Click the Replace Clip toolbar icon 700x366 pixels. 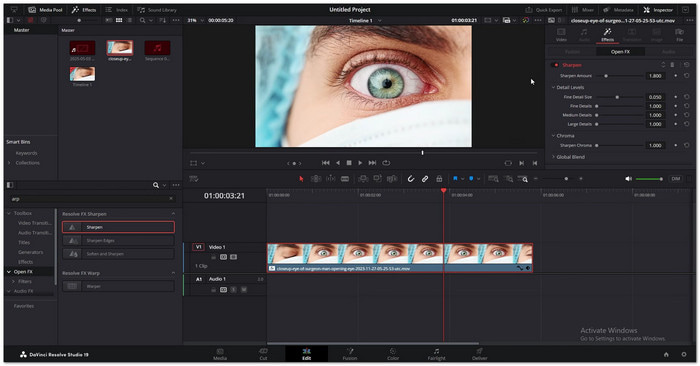(x=392, y=179)
